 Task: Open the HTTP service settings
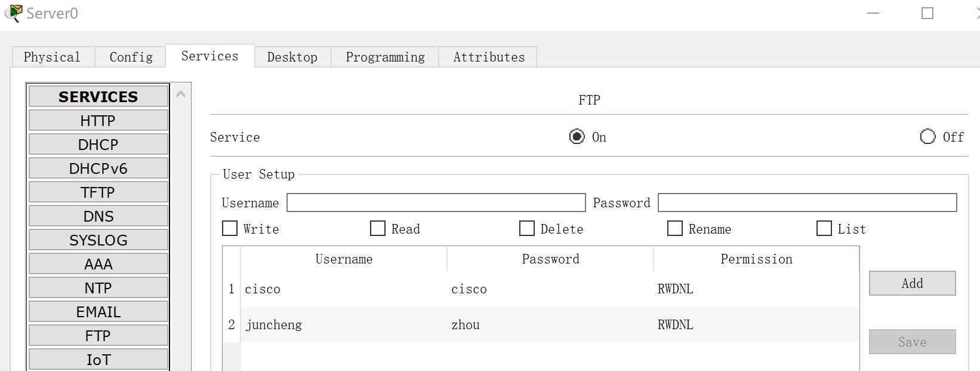(x=98, y=121)
